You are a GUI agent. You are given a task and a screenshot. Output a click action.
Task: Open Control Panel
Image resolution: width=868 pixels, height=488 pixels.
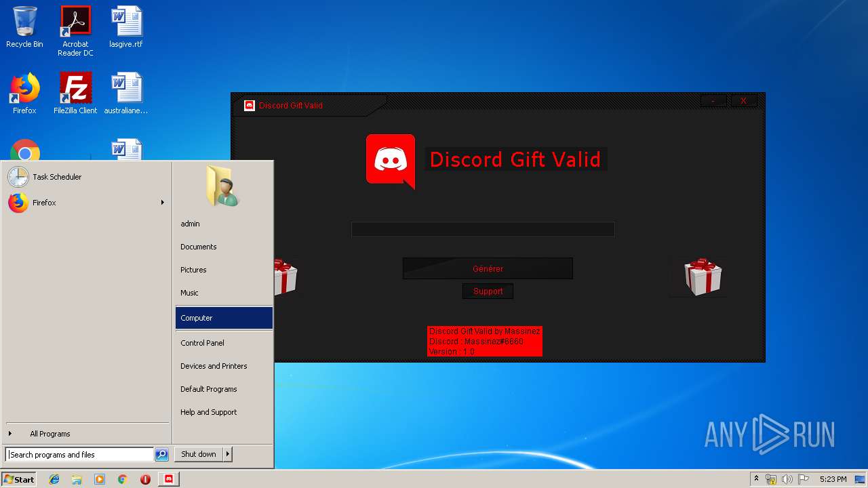[x=224, y=343]
